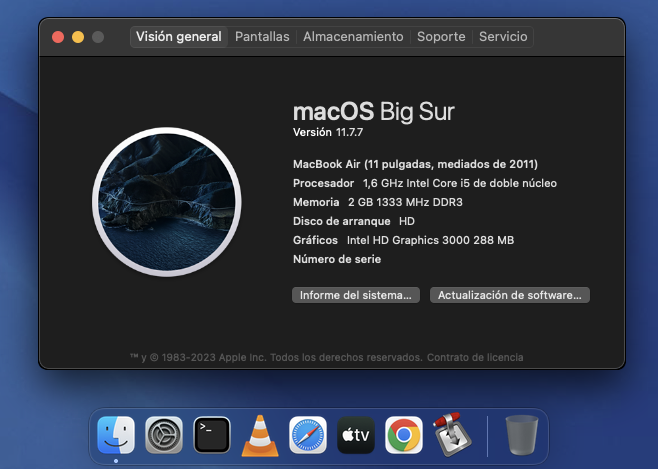Minimize the window with the yellow button
The width and height of the screenshot is (658, 469).
coord(78,37)
